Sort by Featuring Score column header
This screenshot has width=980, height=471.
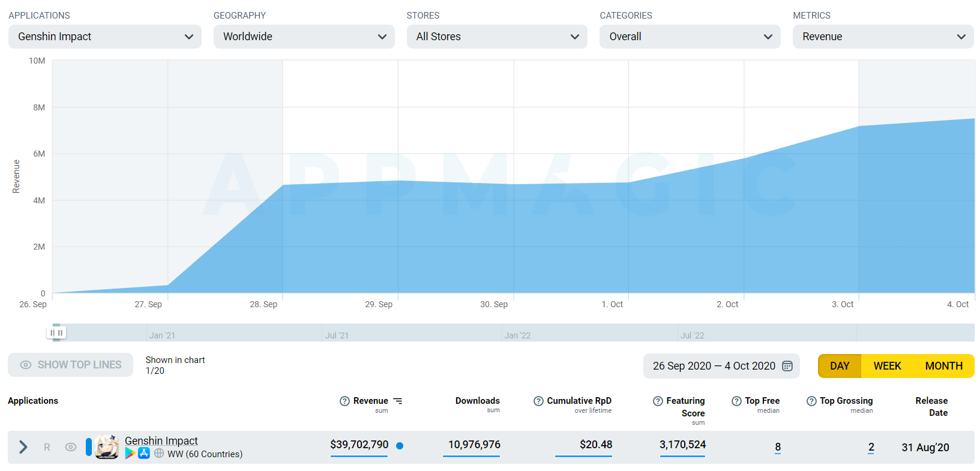pyautogui.click(x=685, y=407)
